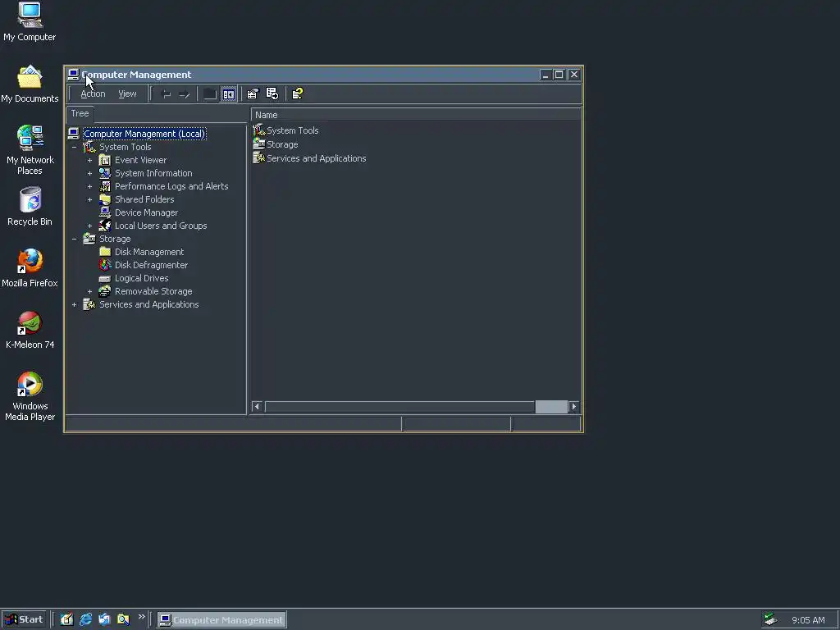Toggle the Show/Hide Console Tree button
Viewport: 840px width, 630px height.
point(229,94)
